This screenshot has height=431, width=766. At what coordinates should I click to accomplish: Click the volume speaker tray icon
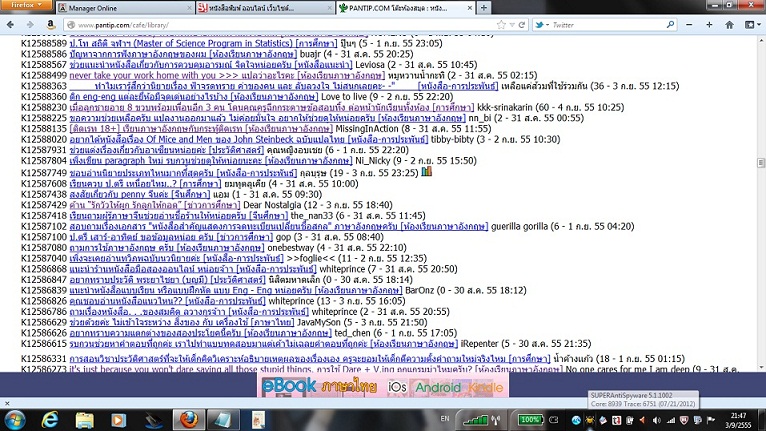coord(656,420)
